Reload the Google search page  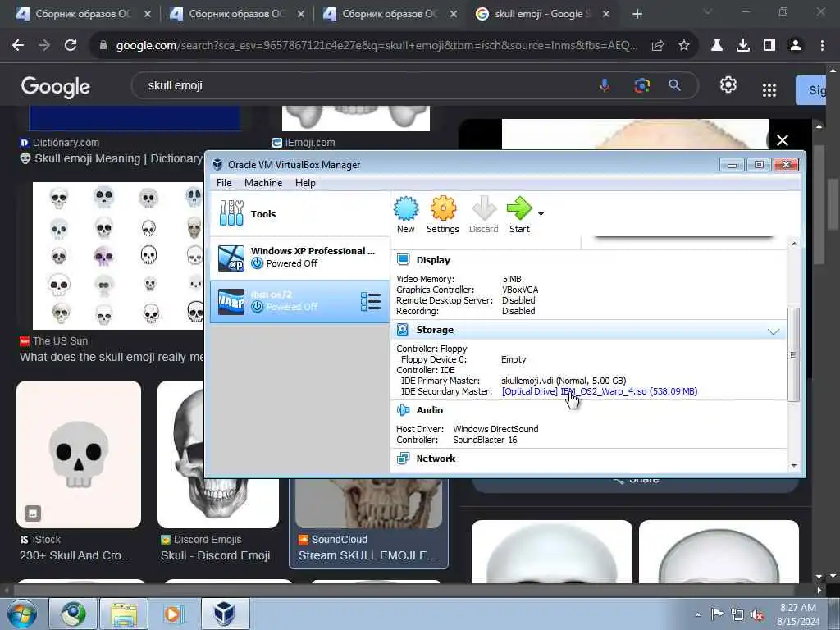pos(71,46)
